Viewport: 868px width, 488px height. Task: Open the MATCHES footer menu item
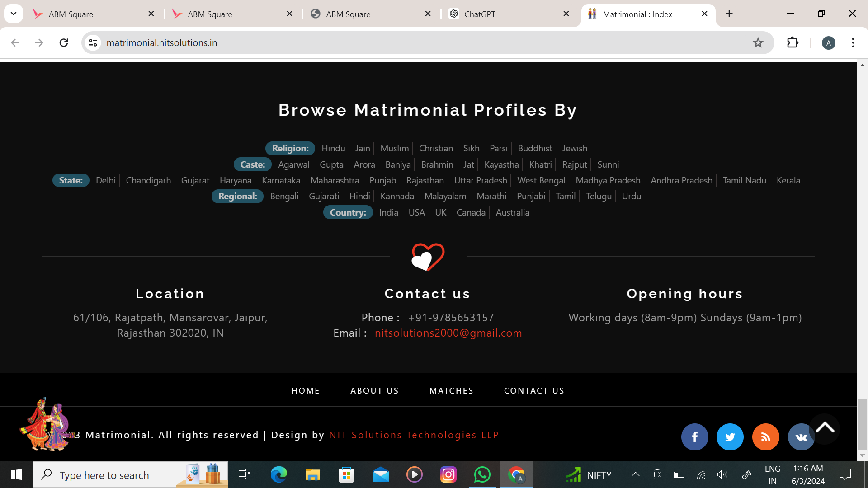point(451,390)
